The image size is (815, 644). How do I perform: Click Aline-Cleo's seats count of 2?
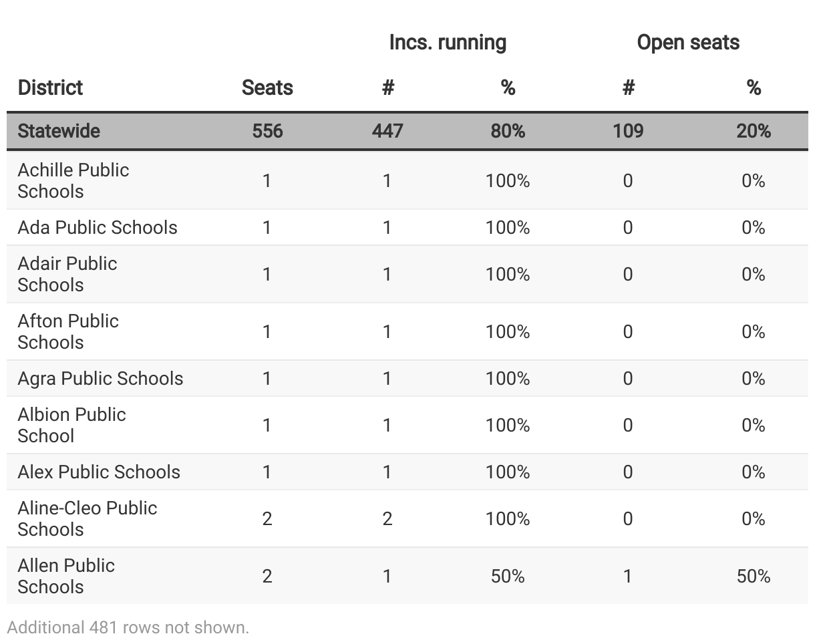point(267,518)
